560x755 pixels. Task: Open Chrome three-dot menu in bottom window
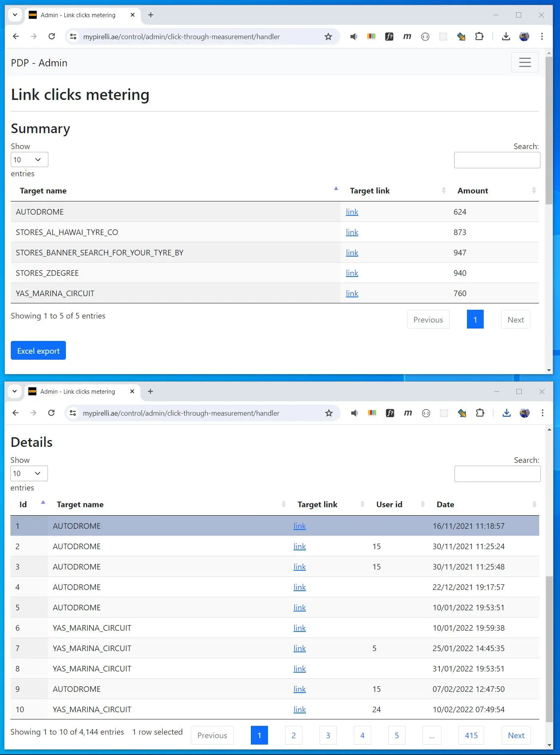click(x=542, y=413)
